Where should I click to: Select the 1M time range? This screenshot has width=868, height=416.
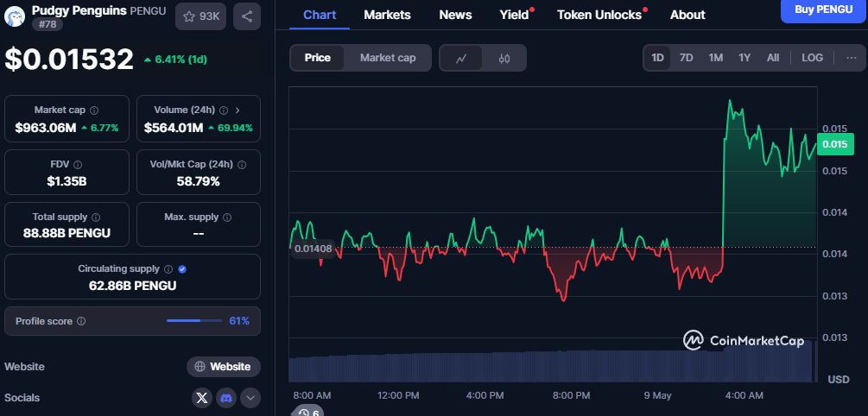pyautogui.click(x=716, y=58)
